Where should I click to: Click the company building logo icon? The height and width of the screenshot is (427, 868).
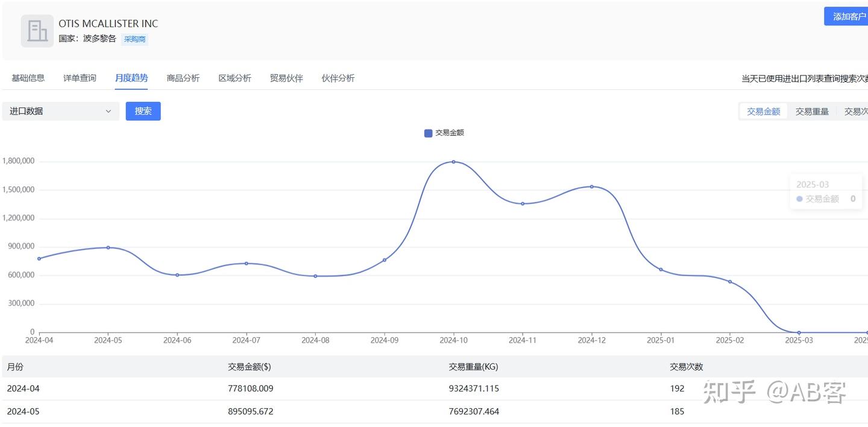[x=37, y=31]
